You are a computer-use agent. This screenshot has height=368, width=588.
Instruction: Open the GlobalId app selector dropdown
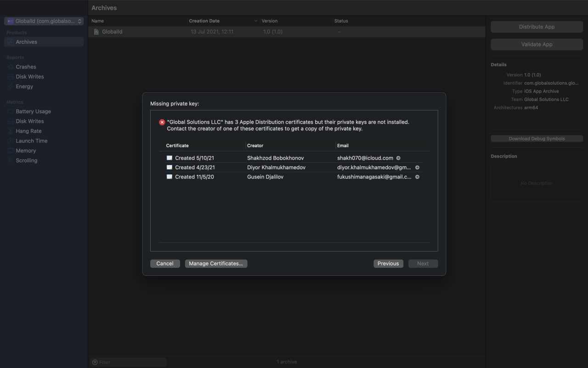coord(44,21)
